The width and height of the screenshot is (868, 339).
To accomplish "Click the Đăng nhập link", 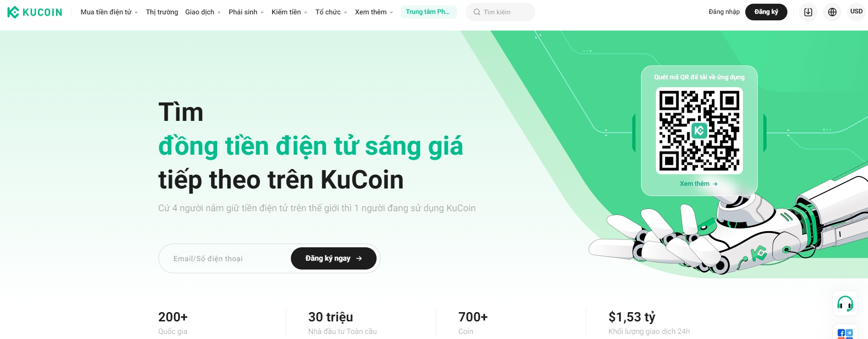I will tap(724, 12).
